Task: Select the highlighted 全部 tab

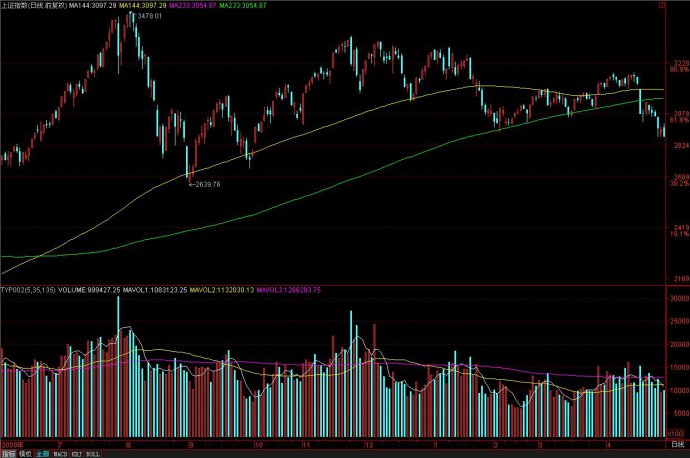Action: click(42, 454)
